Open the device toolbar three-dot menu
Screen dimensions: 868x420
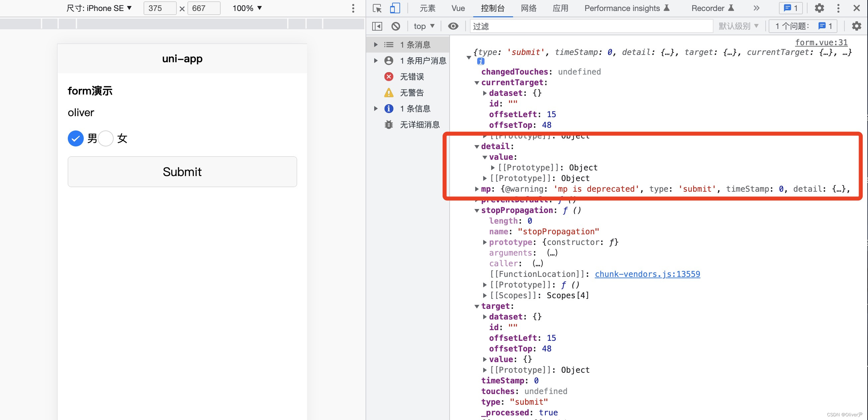[353, 8]
